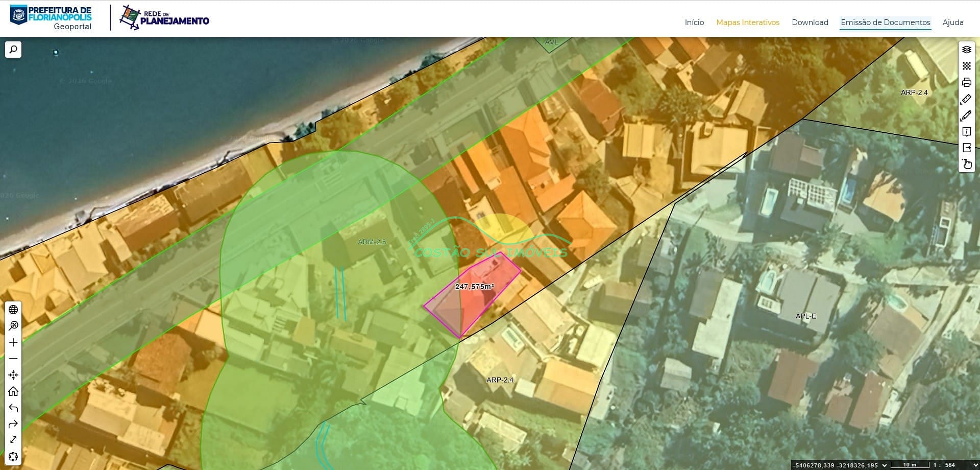Open the map search magnifier

coord(13,50)
